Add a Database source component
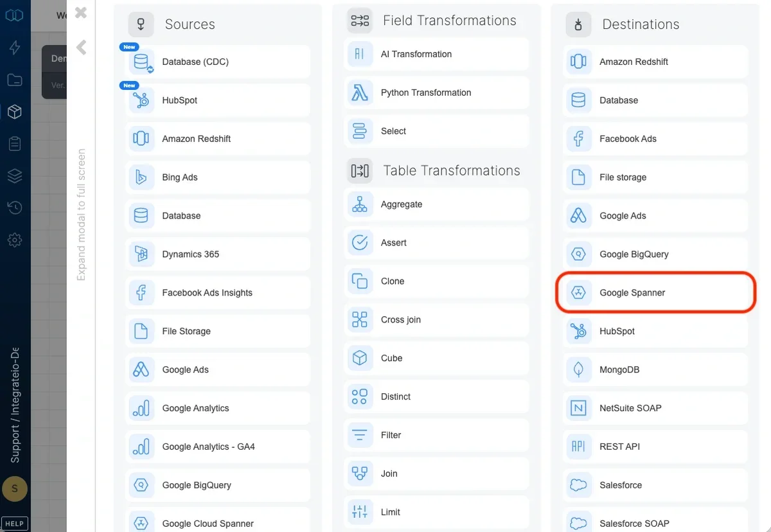This screenshot has width=771, height=532. coord(218,216)
